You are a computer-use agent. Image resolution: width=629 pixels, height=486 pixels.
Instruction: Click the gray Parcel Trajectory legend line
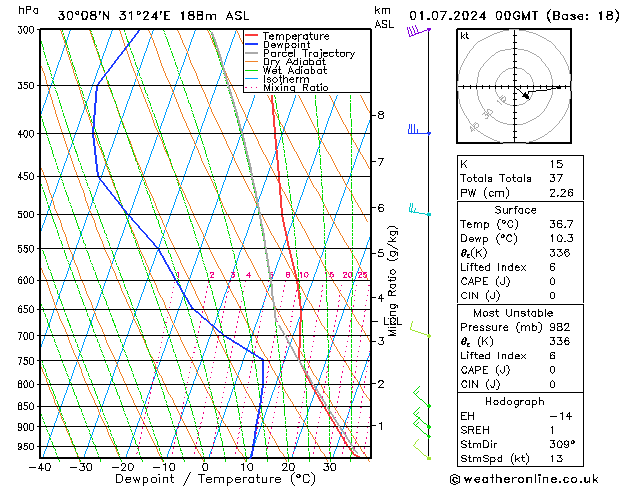(x=252, y=53)
